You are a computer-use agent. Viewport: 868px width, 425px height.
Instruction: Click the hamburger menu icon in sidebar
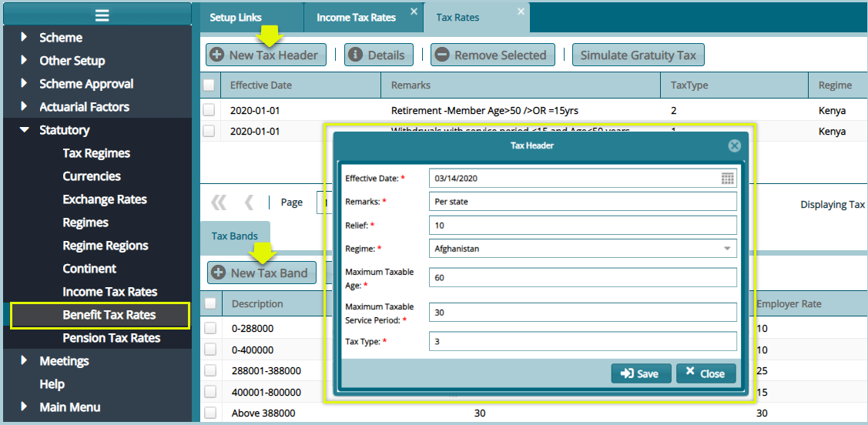[x=102, y=15]
